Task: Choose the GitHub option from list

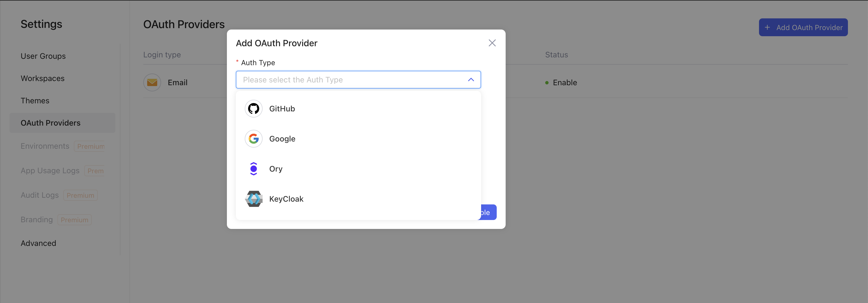Action: click(x=282, y=109)
